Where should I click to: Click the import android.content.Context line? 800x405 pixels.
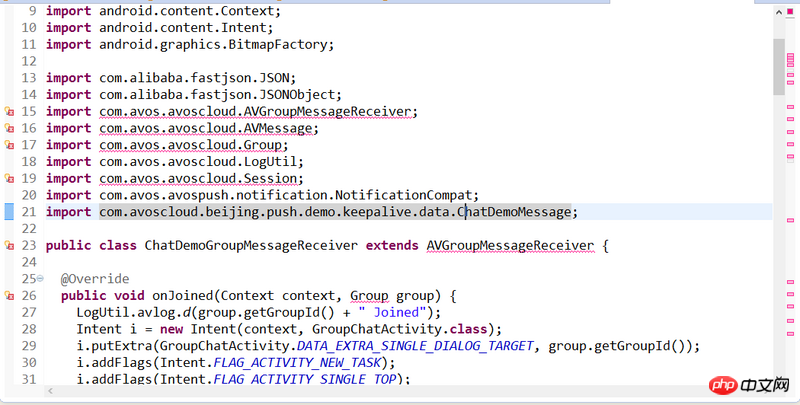click(x=163, y=11)
